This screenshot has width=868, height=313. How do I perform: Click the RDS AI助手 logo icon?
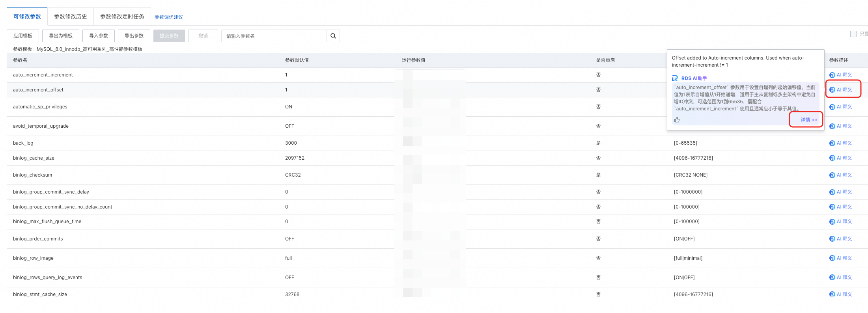(675, 78)
